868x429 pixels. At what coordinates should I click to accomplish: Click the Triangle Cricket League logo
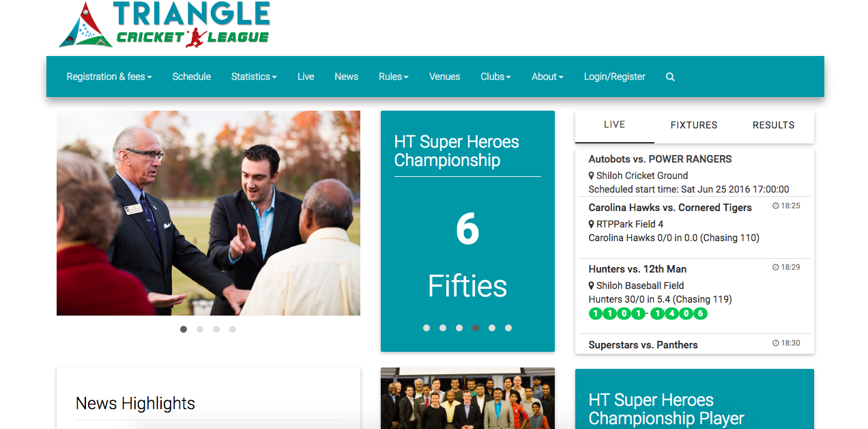[164, 25]
